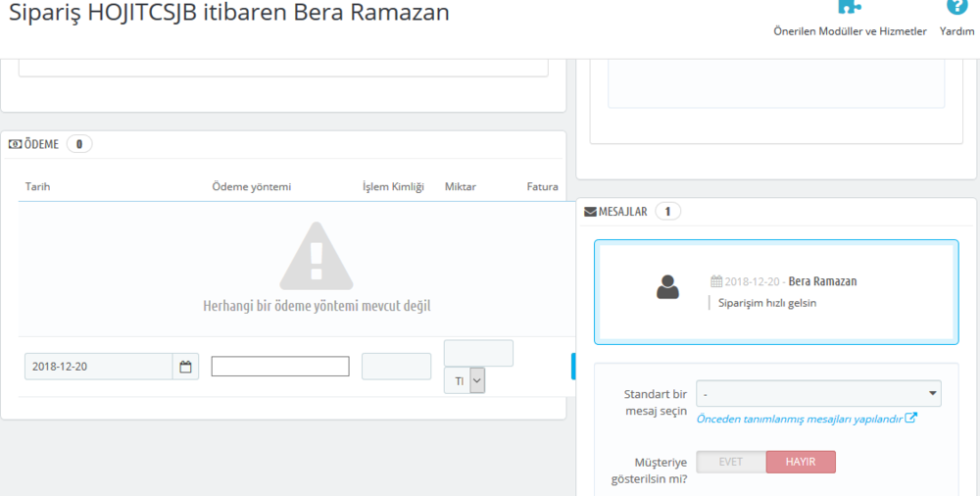Click external link icon after Önceden tanımlanmış

(x=911, y=418)
